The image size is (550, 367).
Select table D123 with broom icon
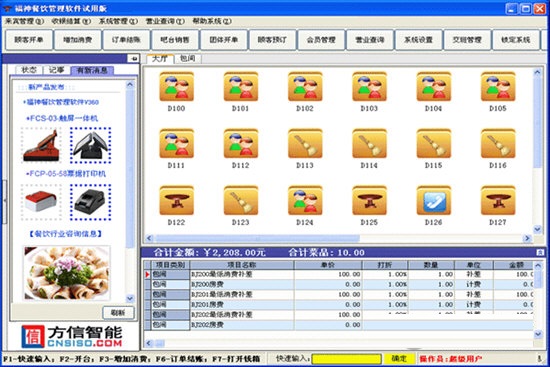click(x=241, y=200)
